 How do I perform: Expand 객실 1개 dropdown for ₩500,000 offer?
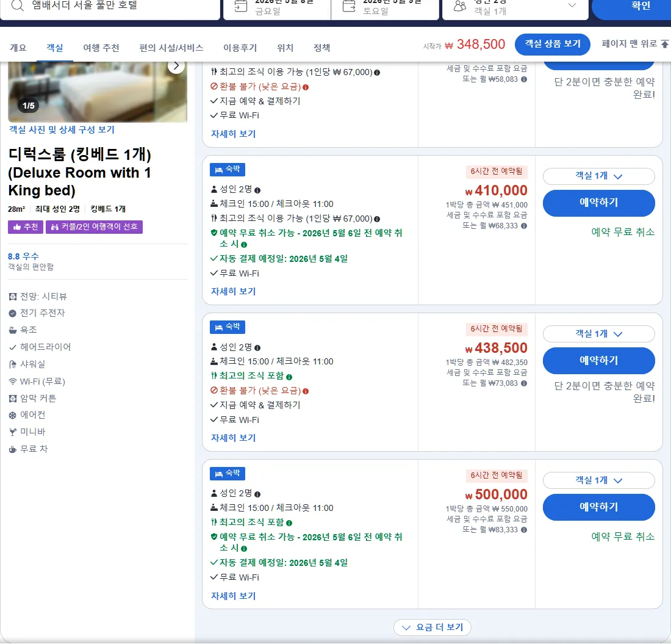coord(598,480)
